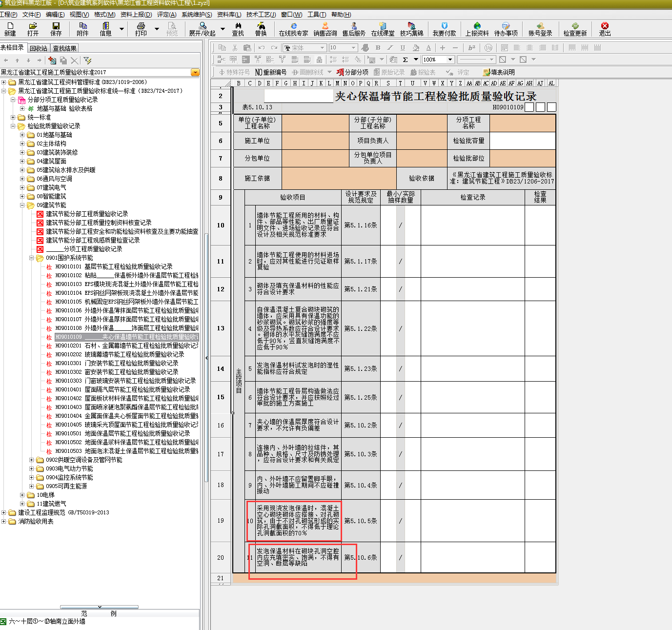Open the 信息 dropdown arrow

[122, 29]
